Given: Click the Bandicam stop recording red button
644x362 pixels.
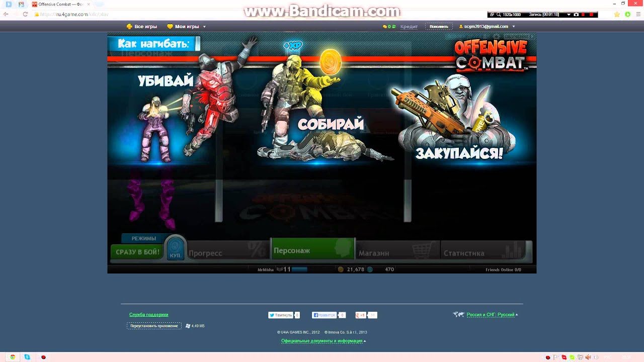Looking at the screenshot, I should 591,15.
